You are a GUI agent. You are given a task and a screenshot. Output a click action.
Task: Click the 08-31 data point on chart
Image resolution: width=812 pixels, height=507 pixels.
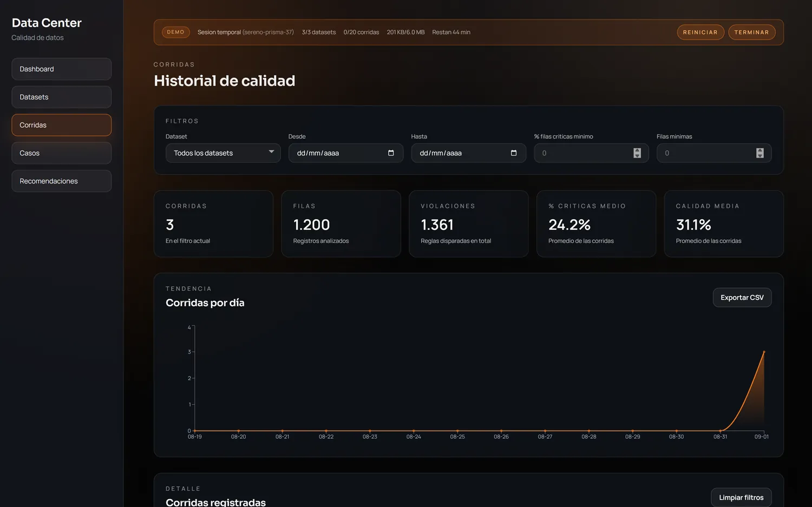[x=720, y=431]
